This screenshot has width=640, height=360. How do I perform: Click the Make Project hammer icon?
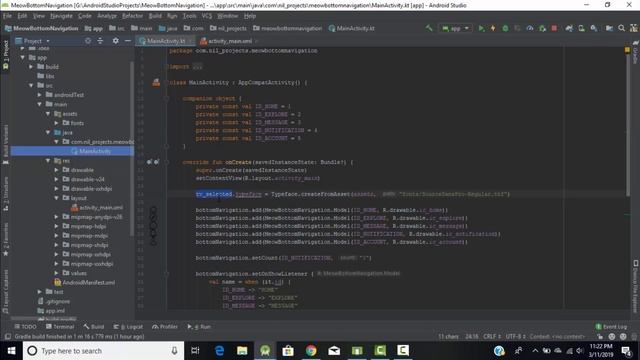[x=429, y=28]
